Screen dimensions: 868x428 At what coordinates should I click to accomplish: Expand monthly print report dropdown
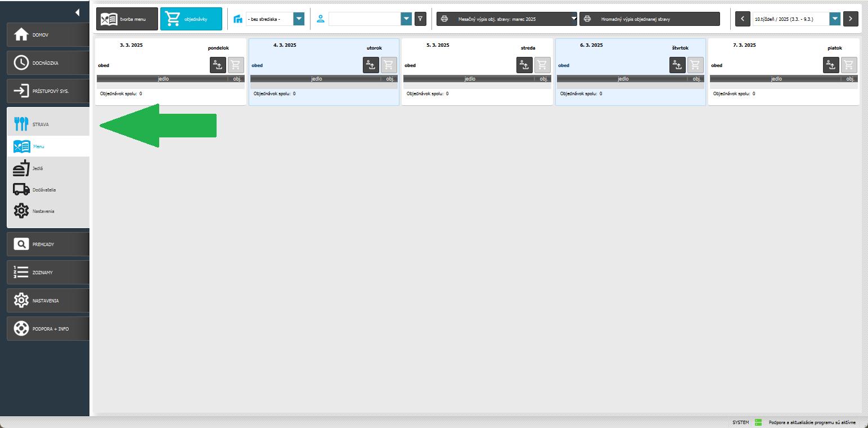574,19
